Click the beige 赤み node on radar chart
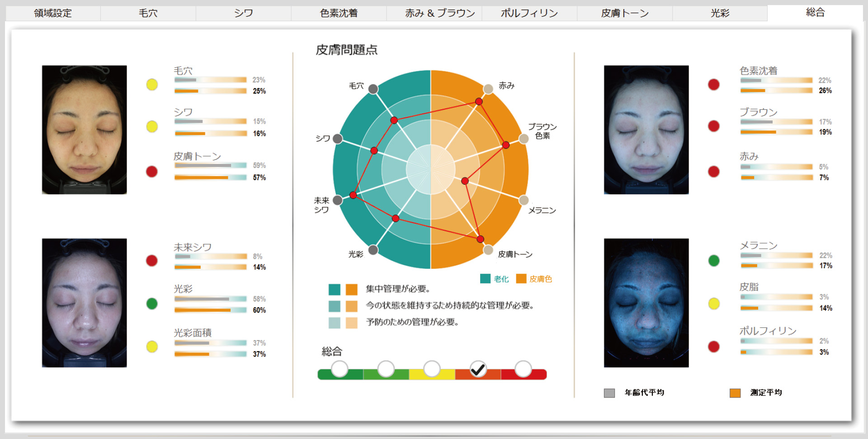The width and height of the screenshot is (868, 439). coord(488,89)
